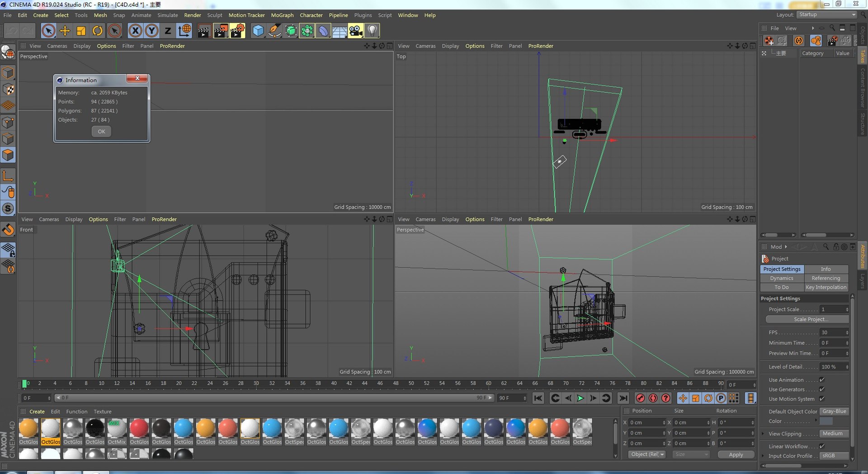The height and width of the screenshot is (474, 868).
Task: Expand Color disclosure arrow
Action: pos(816,421)
